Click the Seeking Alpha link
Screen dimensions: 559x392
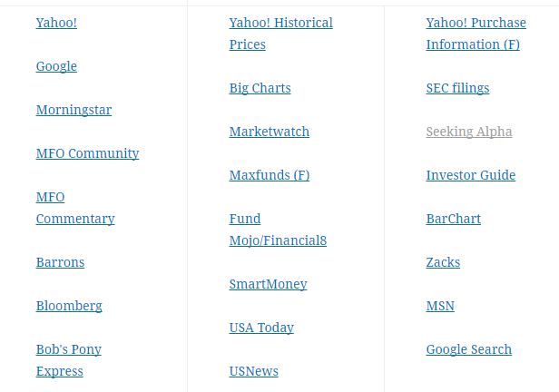[469, 132]
